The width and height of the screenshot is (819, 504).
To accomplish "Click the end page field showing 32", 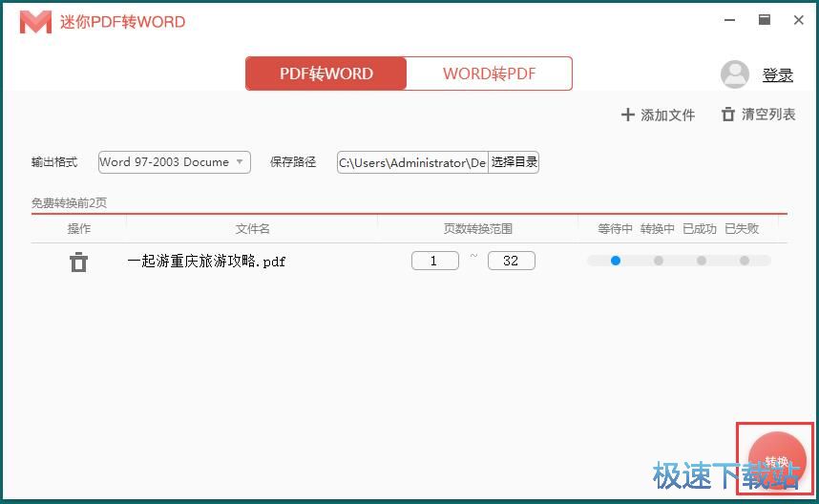I will [x=512, y=261].
